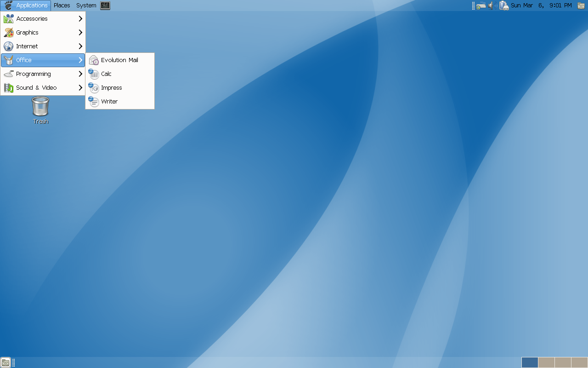Click the Programming category icon

pos(8,74)
